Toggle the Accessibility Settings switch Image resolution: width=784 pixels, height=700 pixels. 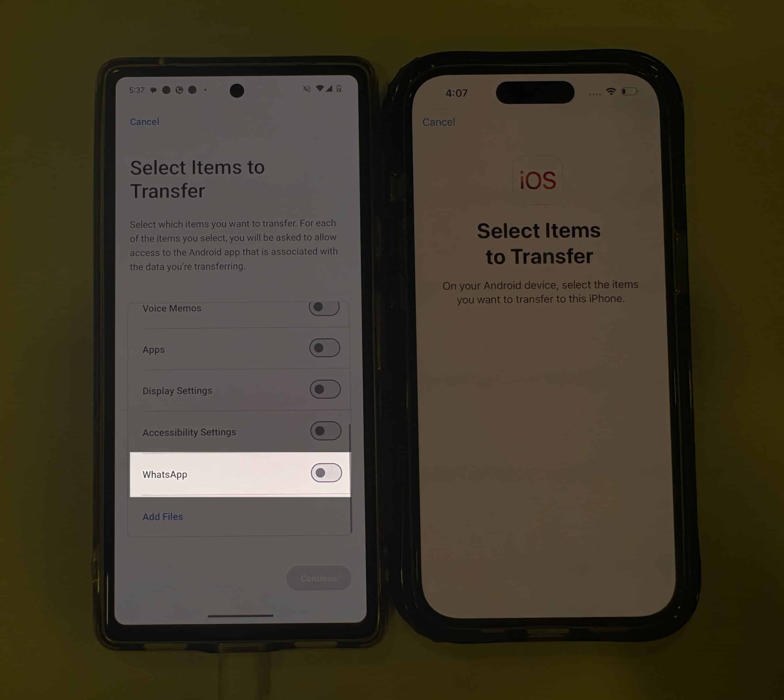click(324, 430)
